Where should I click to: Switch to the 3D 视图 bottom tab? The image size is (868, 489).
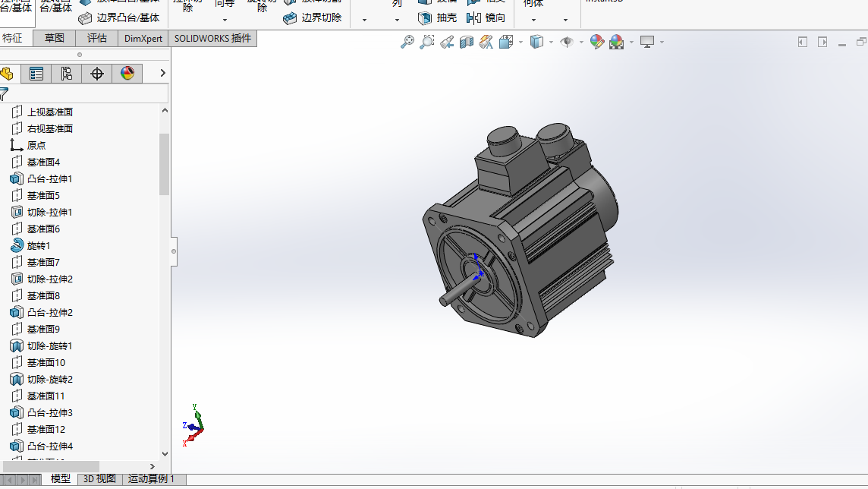point(99,479)
